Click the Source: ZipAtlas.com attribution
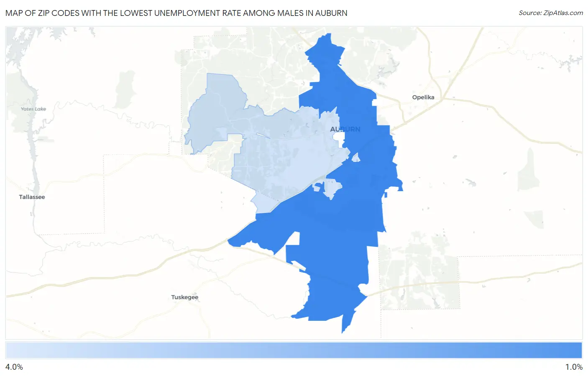 (x=551, y=13)
